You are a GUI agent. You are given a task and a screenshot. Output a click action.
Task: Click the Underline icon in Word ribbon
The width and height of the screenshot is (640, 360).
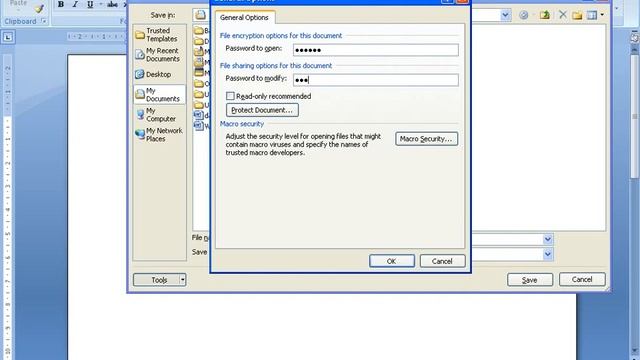(x=90, y=4)
